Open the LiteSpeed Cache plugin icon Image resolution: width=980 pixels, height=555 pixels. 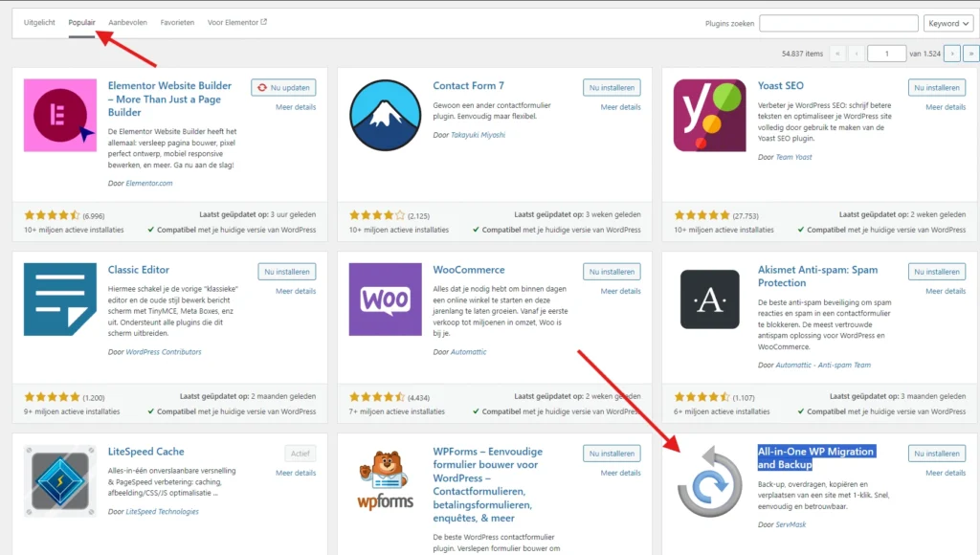pos(59,480)
